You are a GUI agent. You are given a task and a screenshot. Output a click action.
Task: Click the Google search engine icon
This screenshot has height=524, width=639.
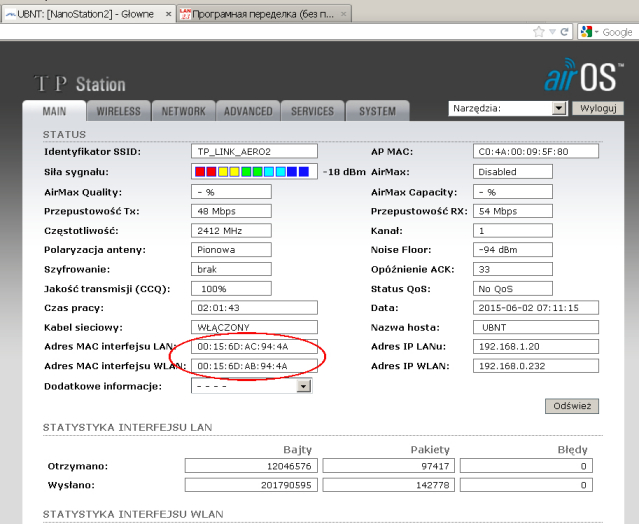[587, 32]
